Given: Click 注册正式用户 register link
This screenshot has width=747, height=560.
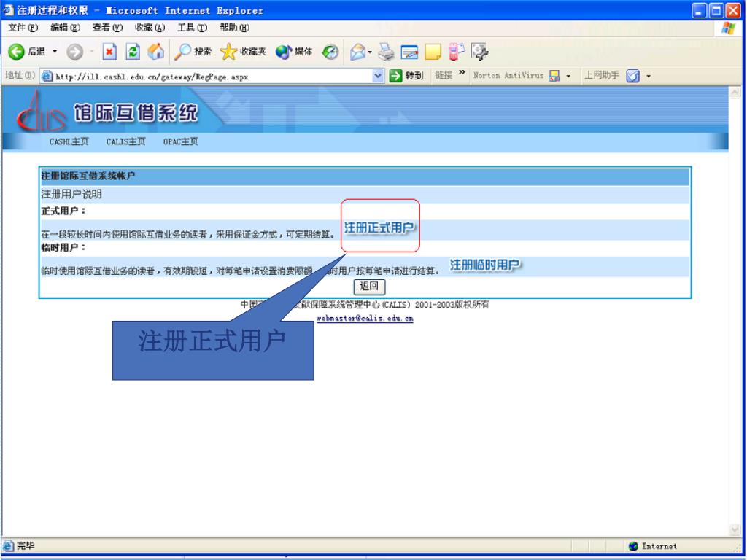Looking at the screenshot, I should pos(379,227).
